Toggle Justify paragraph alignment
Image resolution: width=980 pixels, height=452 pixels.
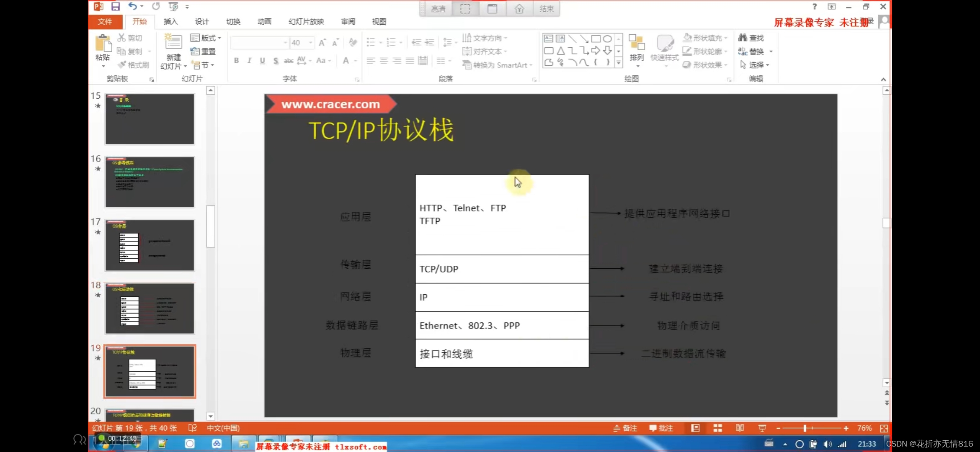410,61
